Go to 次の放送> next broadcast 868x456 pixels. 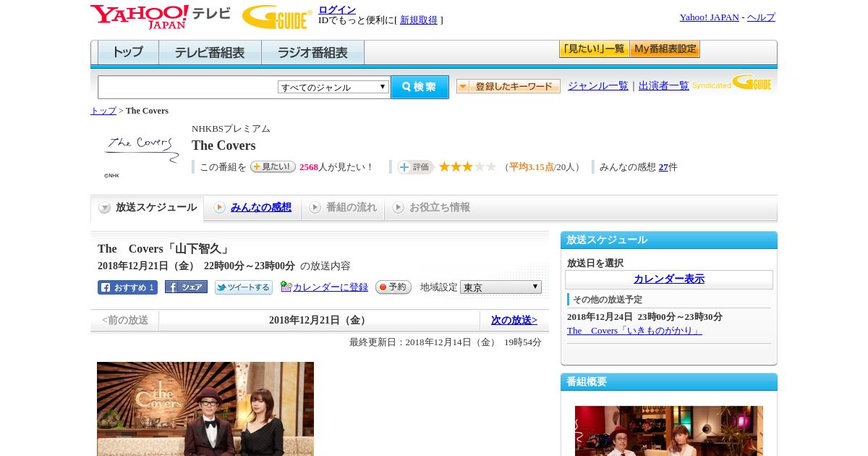point(514,320)
